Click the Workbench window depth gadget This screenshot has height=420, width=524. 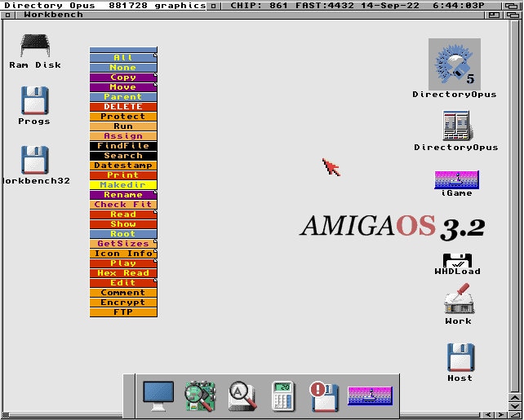point(513,15)
